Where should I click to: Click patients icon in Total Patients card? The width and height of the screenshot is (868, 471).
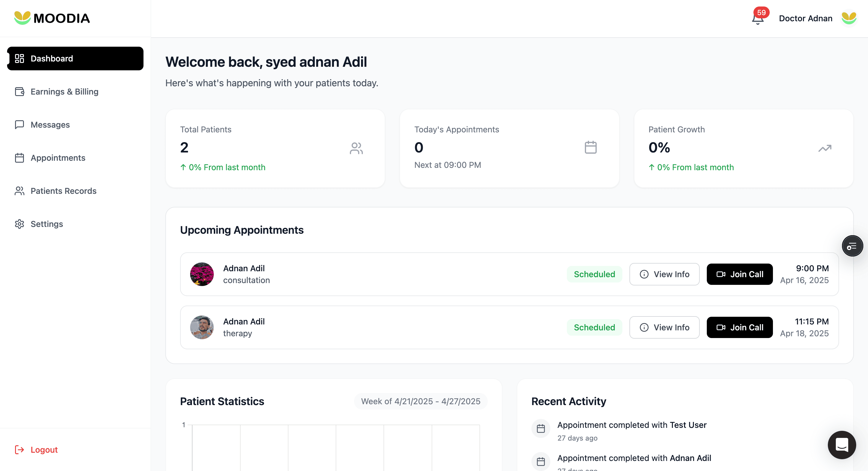tap(356, 148)
